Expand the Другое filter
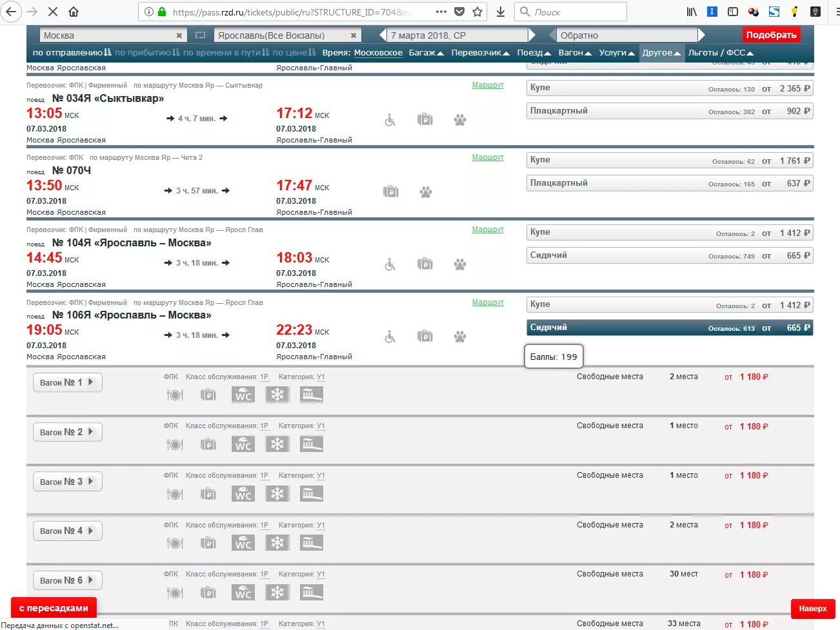The width and height of the screenshot is (840, 630). pyautogui.click(x=661, y=53)
